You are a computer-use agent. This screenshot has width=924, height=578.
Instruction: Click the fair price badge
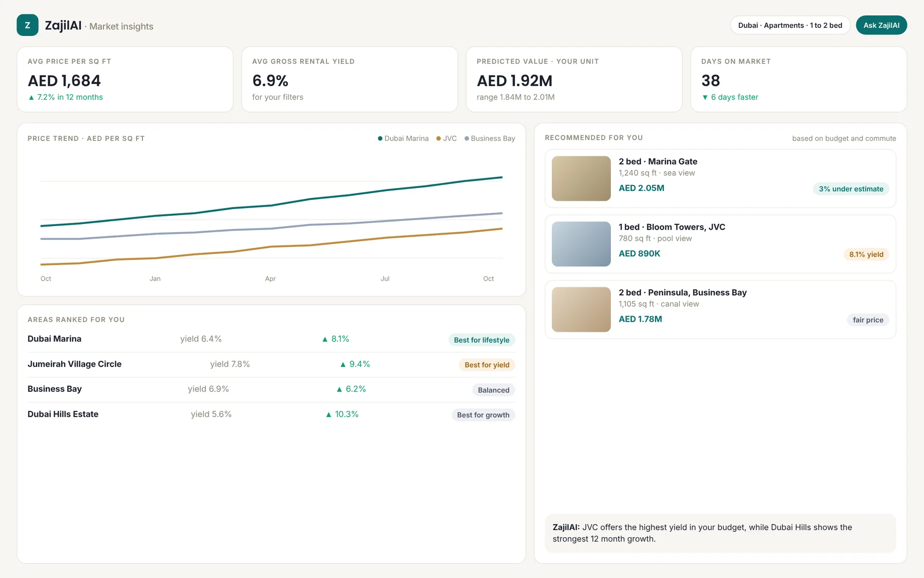pos(868,320)
